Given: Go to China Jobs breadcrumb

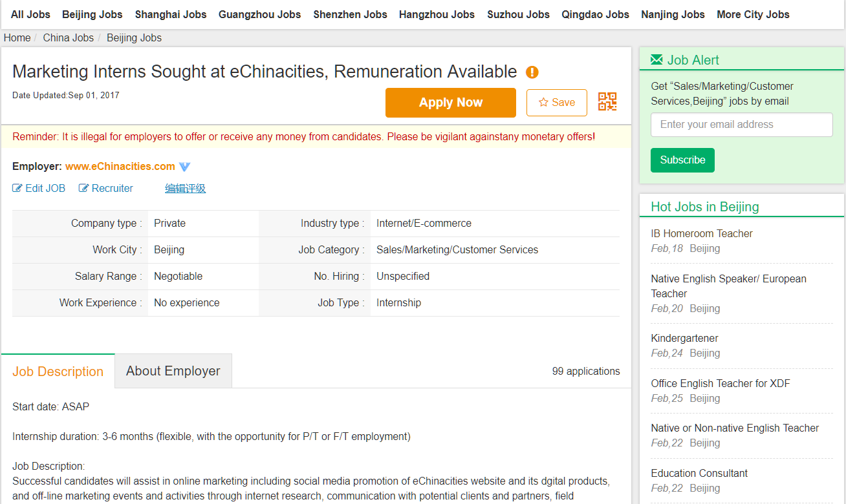Looking at the screenshot, I should click(x=68, y=38).
